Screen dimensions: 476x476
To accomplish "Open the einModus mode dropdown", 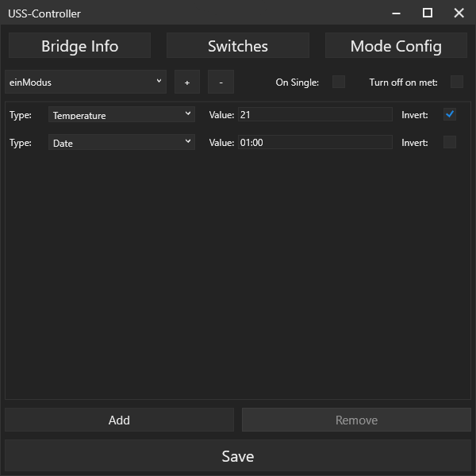I will point(86,82).
